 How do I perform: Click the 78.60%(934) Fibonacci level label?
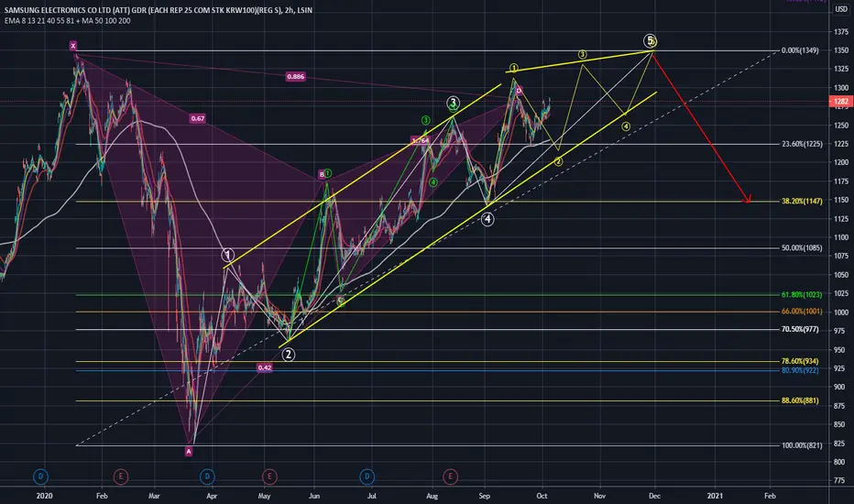click(800, 361)
